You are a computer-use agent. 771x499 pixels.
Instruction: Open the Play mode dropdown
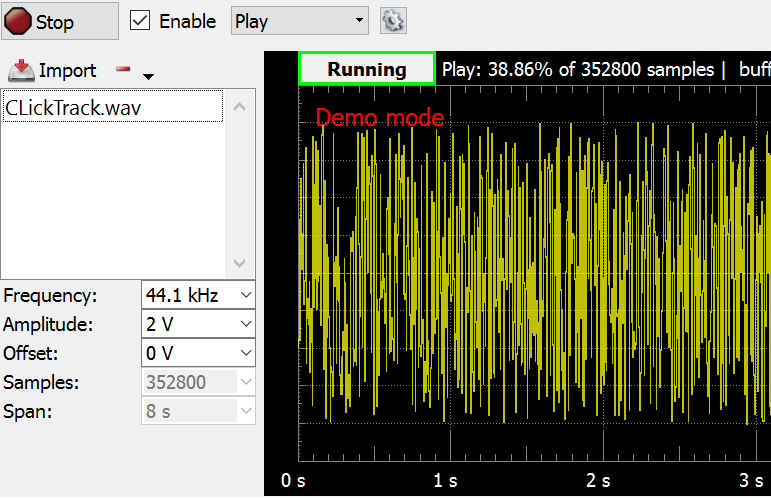(299, 21)
